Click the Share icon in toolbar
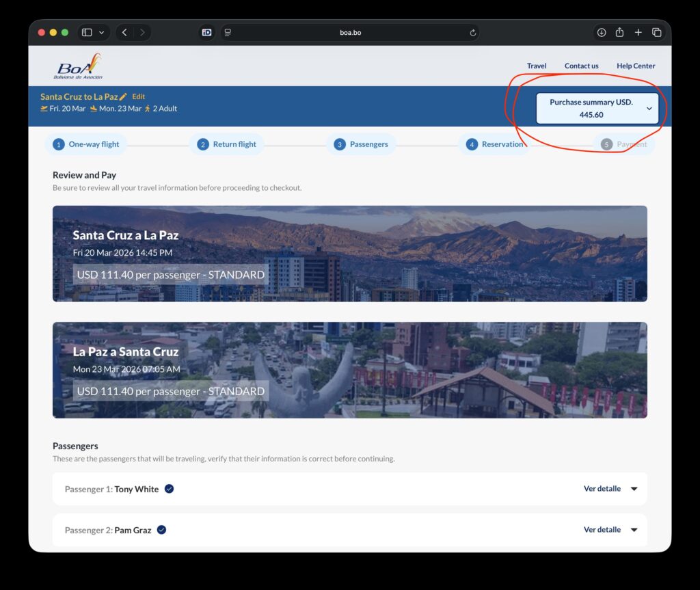Viewport: 700px width, 590px height. tap(620, 32)
